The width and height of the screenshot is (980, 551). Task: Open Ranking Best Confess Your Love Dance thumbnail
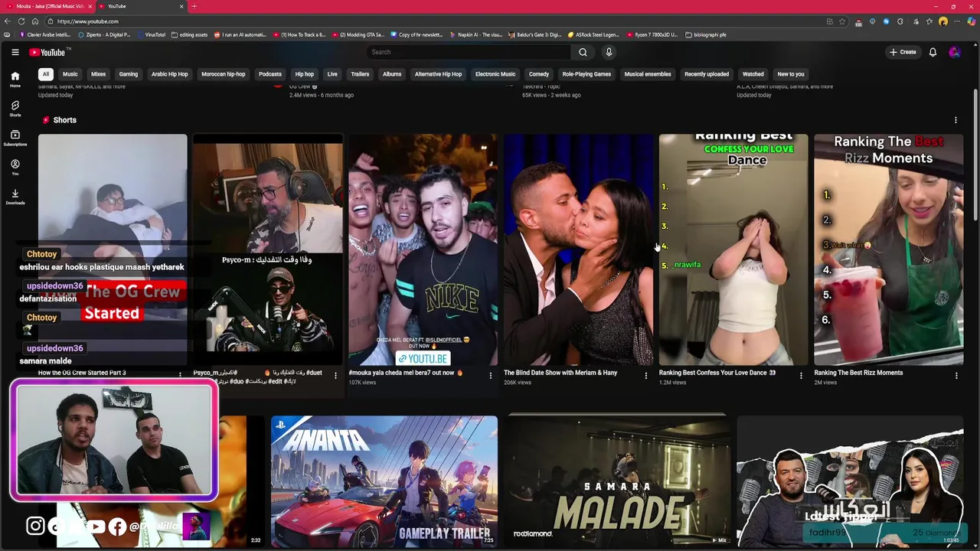tap(733, 249)
